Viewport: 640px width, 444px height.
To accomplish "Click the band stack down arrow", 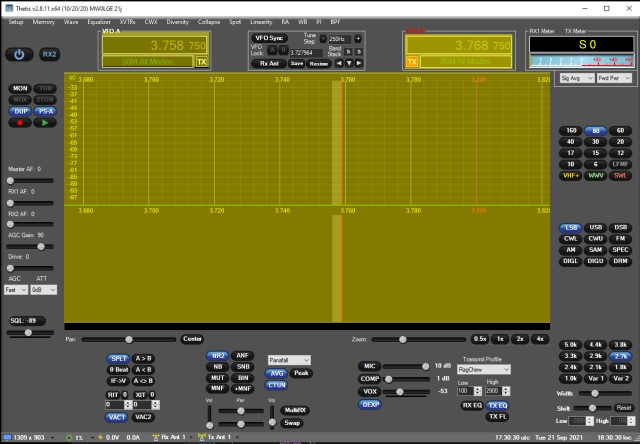I will coord(349,63).
